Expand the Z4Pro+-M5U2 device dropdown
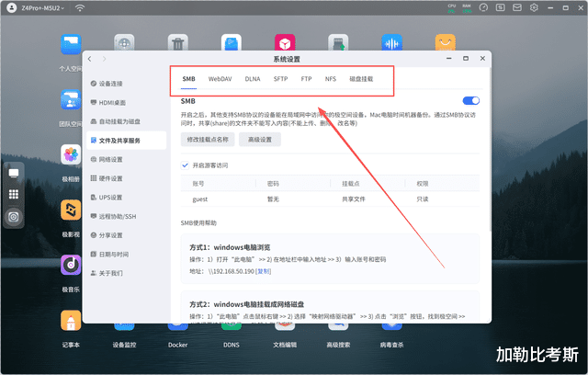 tap(42, 8)
